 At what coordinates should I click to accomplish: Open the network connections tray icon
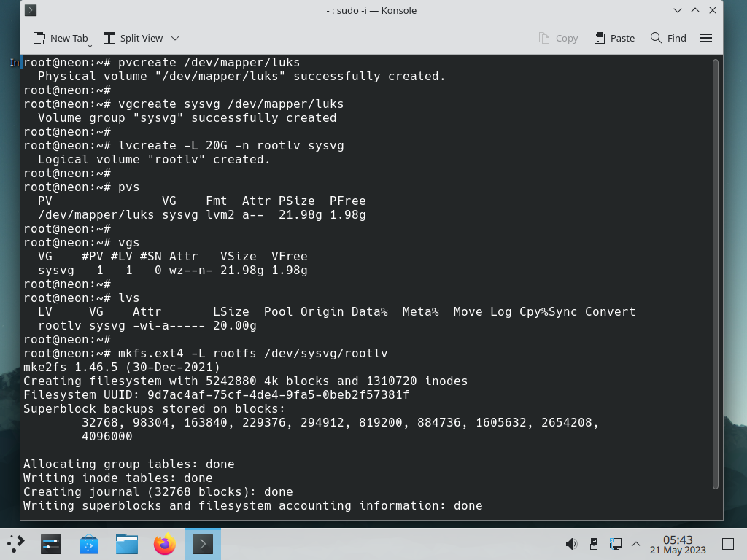tap(615, 544)
